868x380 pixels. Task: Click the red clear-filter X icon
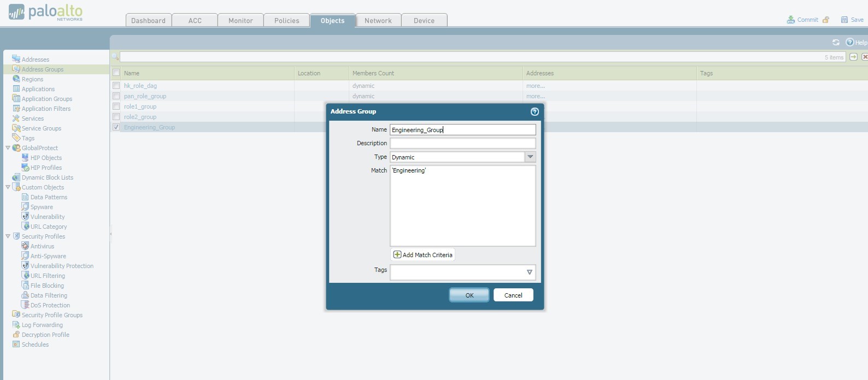click(865, 57)
